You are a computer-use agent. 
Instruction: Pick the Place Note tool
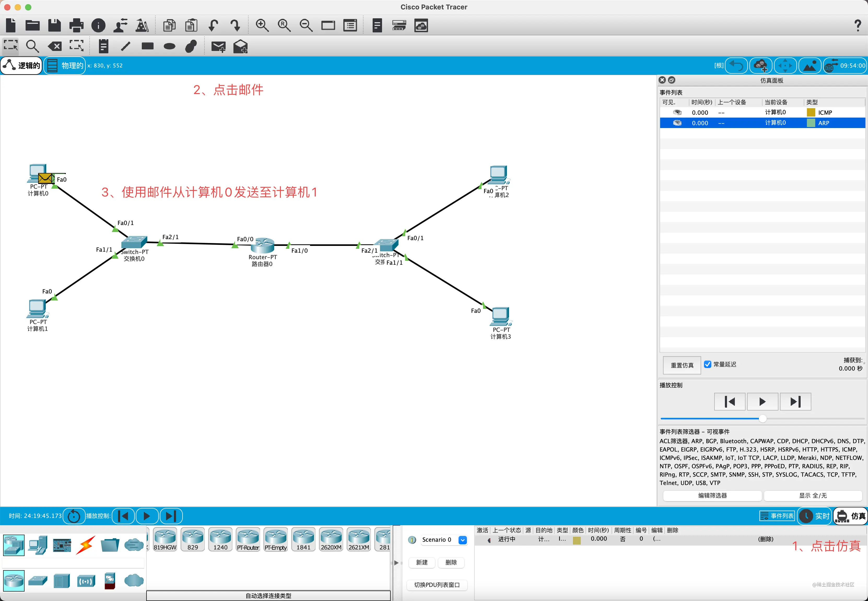click(x=103, y=46)
